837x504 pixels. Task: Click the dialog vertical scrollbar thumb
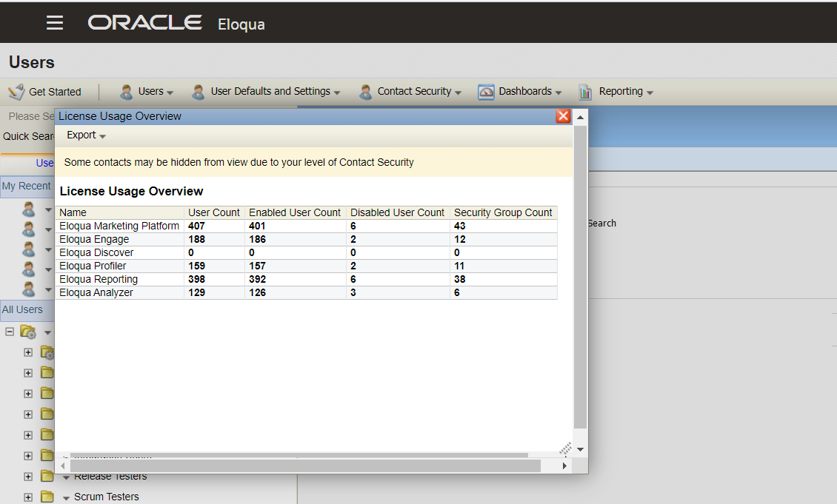coord(580,278)
